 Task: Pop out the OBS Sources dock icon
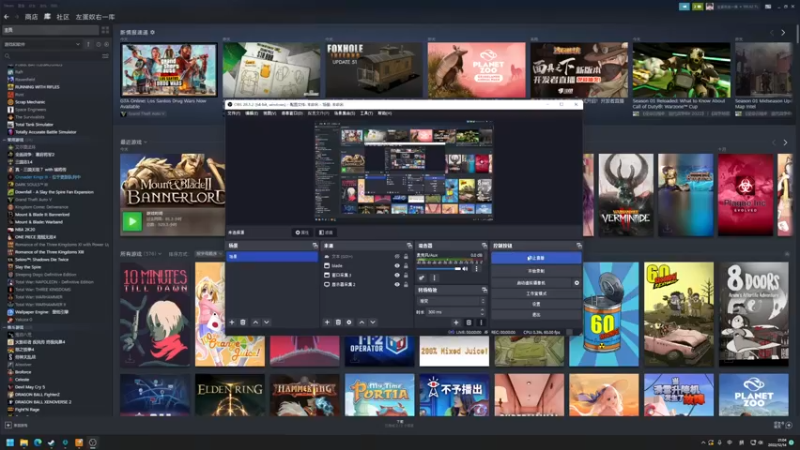(x=409, y=246)
